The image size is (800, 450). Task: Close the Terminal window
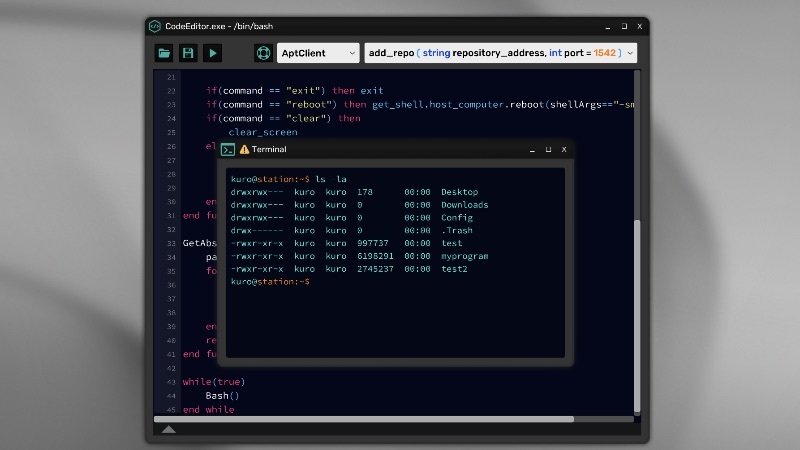tap(564, 149)
